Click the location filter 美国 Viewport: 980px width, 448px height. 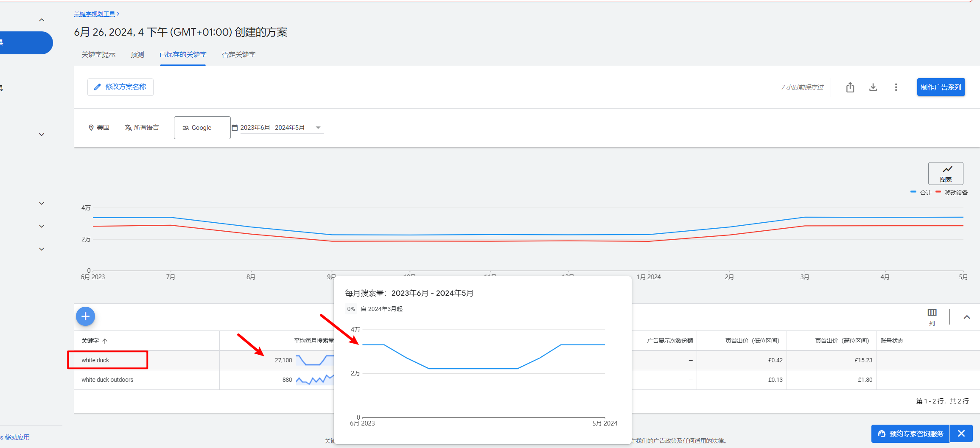tap(99, 128)
